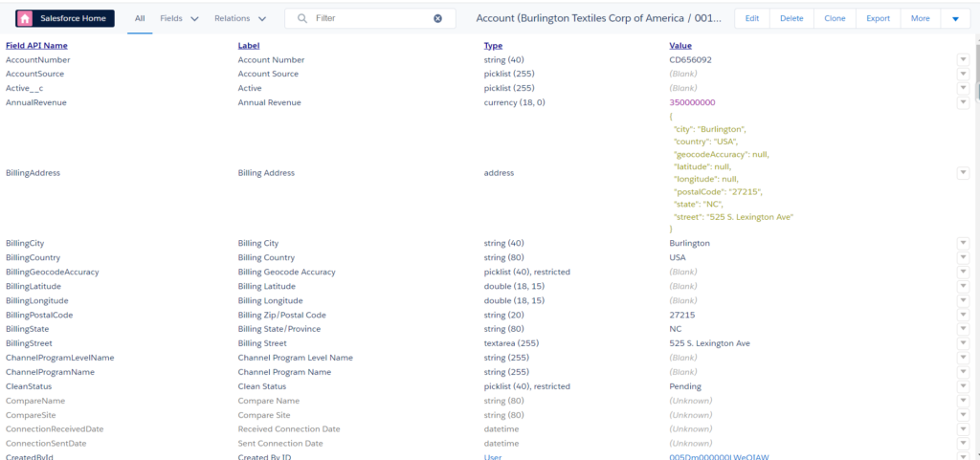
Task: Open the More menu
Action: pos(920,18)
